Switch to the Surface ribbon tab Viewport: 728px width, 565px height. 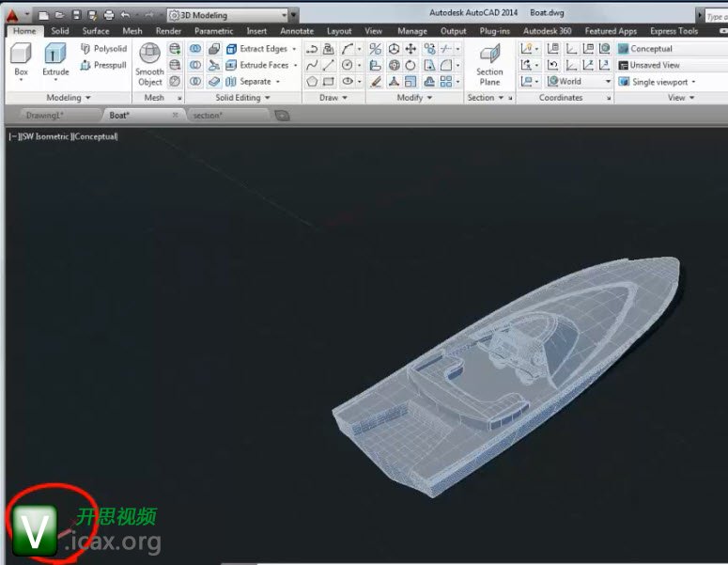click(95, 31)
